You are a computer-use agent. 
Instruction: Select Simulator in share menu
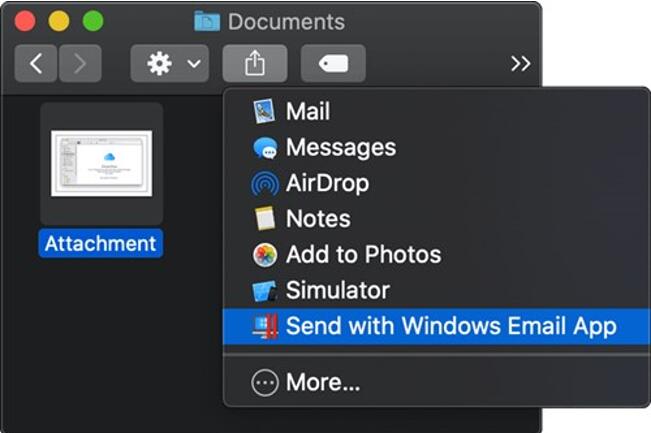point(436,290)
